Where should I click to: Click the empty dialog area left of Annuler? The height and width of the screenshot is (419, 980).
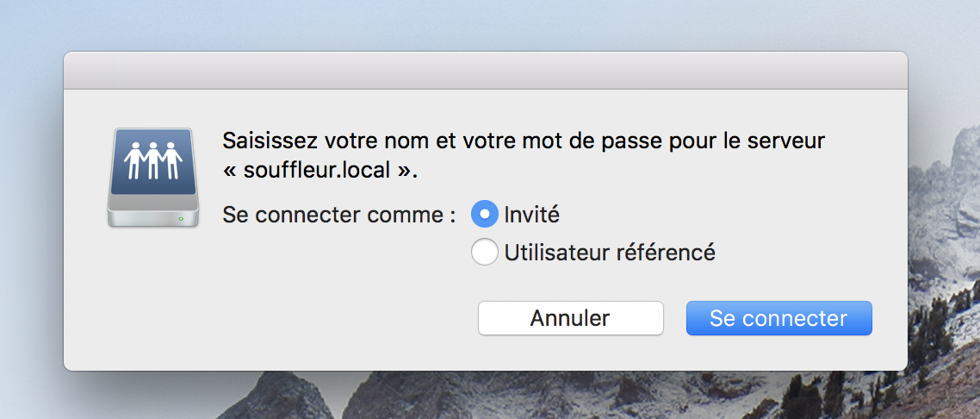pyautogui.click(x=269, y=318)
